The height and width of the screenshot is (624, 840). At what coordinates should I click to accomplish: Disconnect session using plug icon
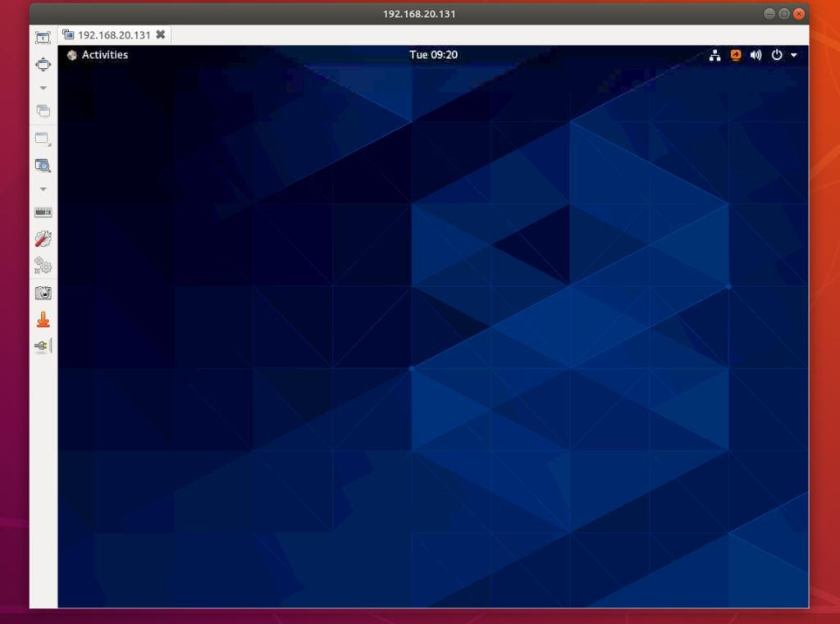pyautogui.click(x=43, y=346)
